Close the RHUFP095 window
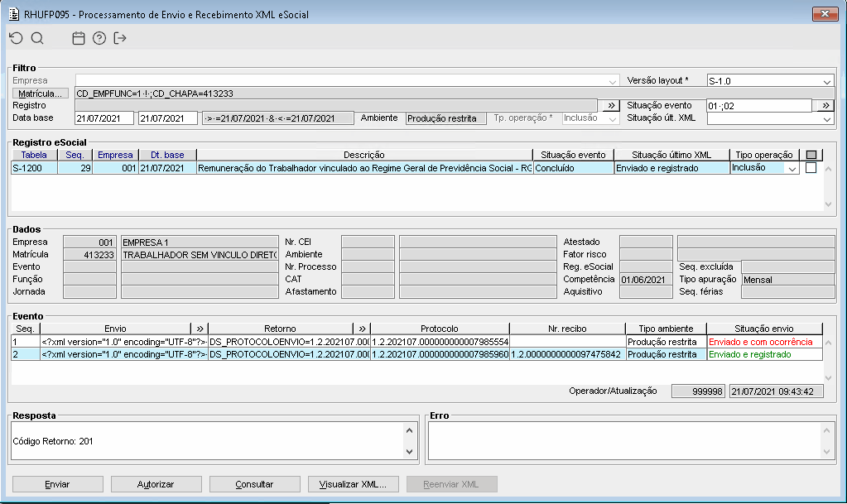Image resolution: width=847 pixels, height=504 pixels. pyautogui.click(x=825, y=14)
